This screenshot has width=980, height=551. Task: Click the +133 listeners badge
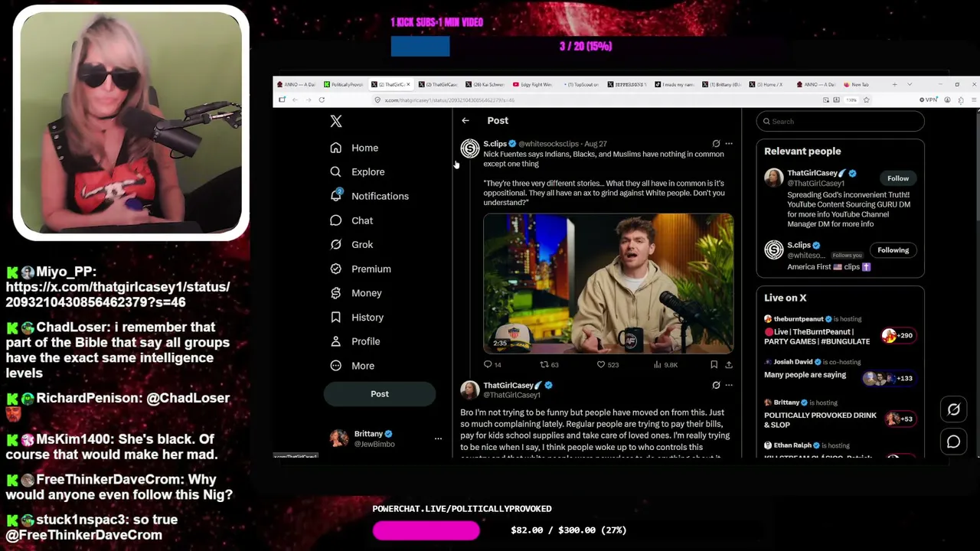point(888,378)
